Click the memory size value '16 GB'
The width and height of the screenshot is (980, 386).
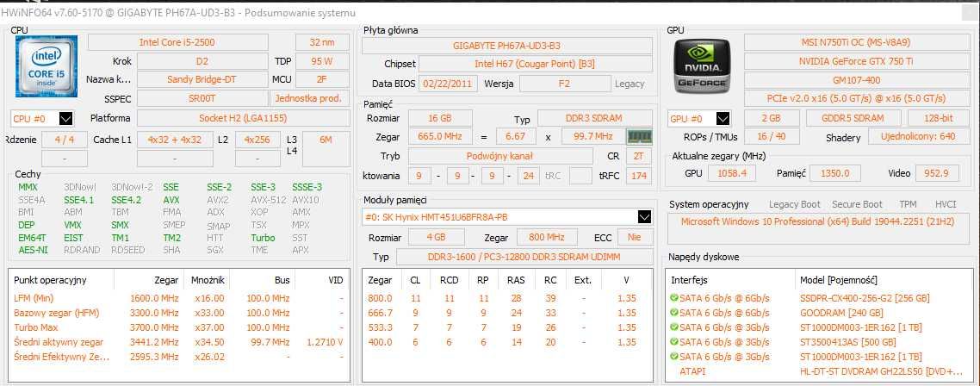click(x=439, y=118)
